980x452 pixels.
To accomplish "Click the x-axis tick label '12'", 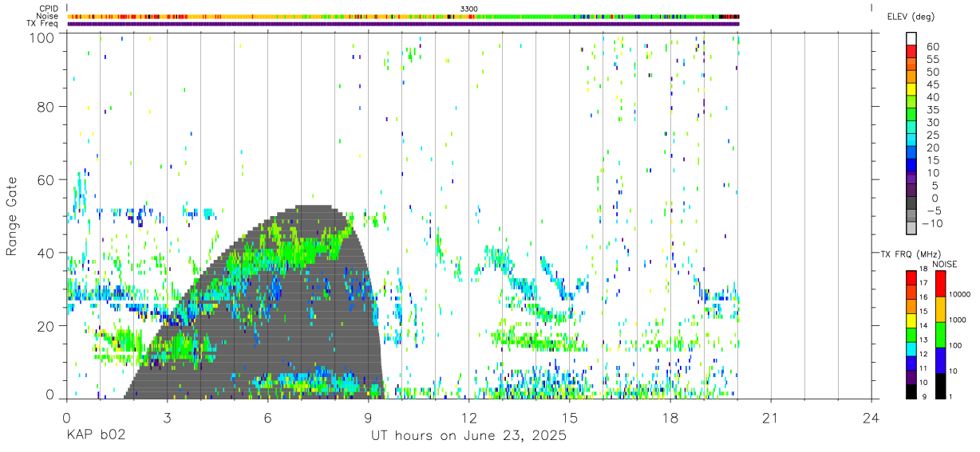I will click(x=468, y=417).
